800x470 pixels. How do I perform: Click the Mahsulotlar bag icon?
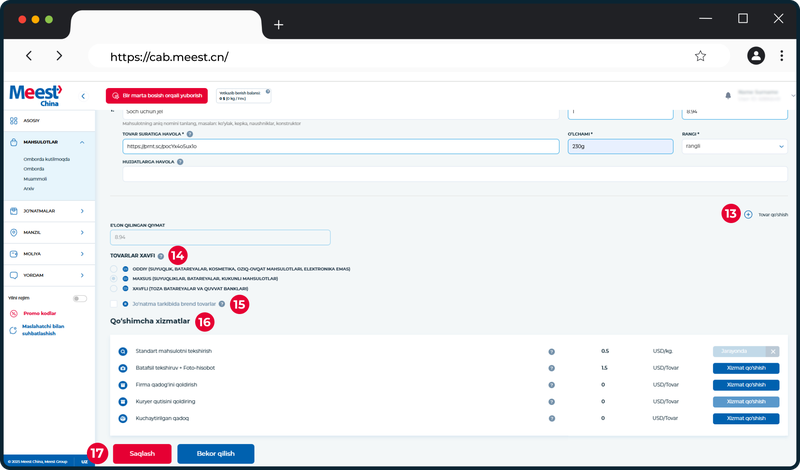[14, 142]
